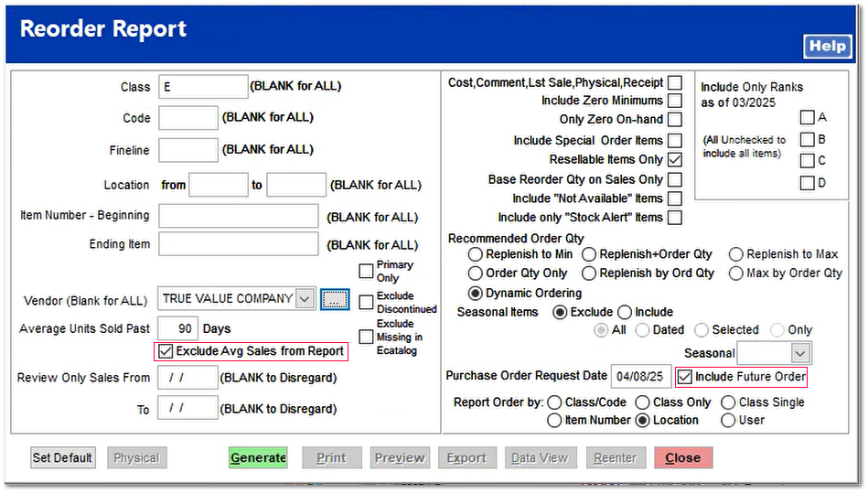The height and width of the screenshot is (493, 868).
Task: Click the Print button
Action: [332, 457]
